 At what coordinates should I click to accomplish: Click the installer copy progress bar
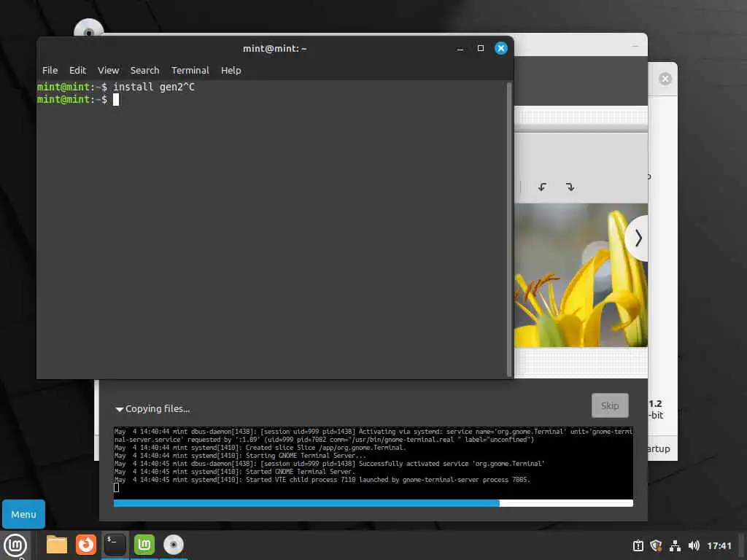click(x=373, y=503)
